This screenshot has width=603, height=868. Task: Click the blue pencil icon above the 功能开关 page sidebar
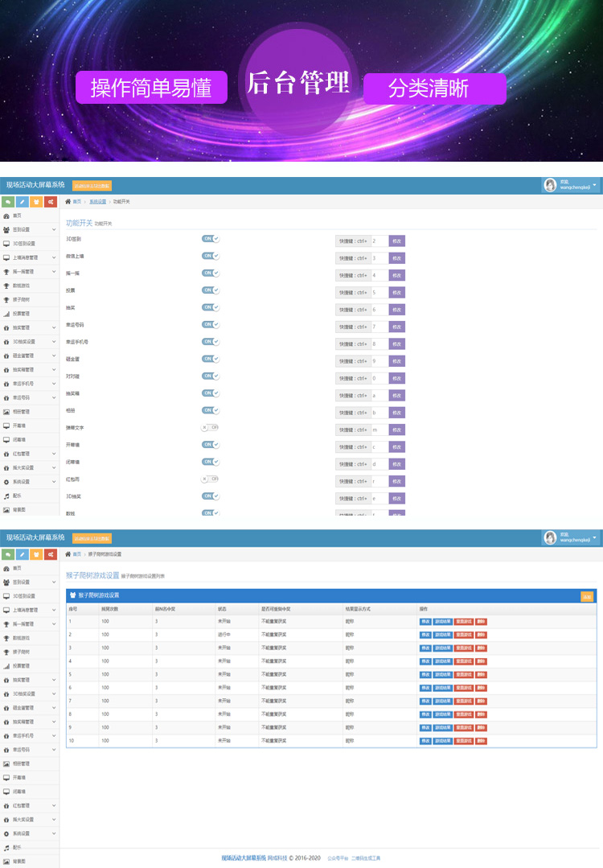click(x=23, y=202)
